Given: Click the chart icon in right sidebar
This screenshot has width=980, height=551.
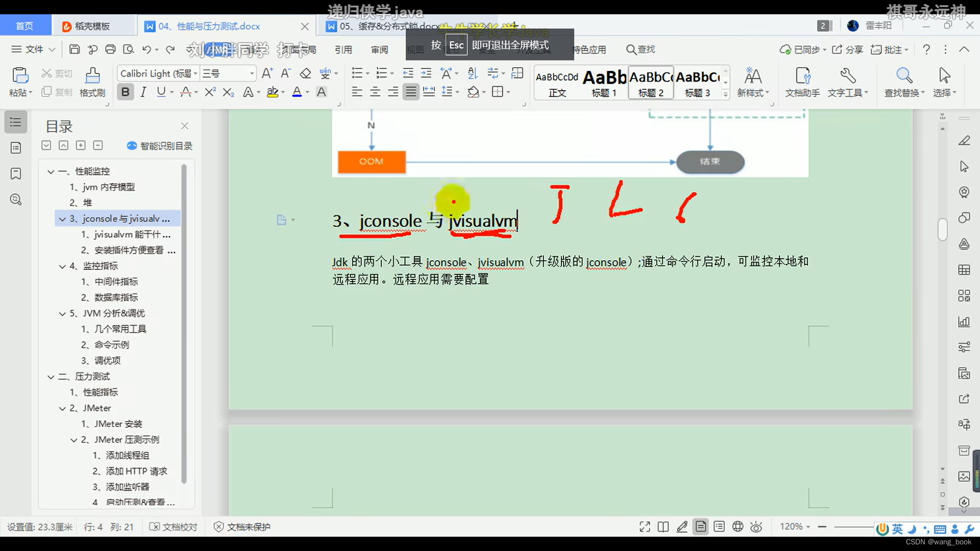Looking at the screenshot, I should 964,321.
